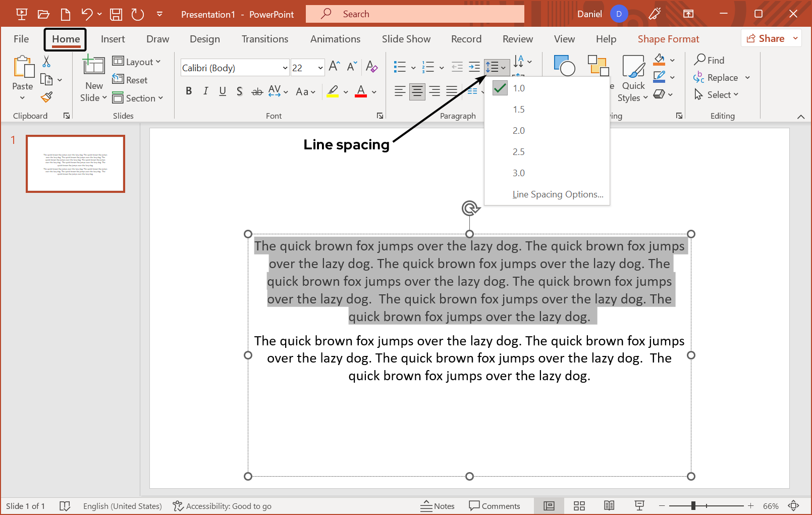The height and width of the screenshot is (515, 812).
Task: Select the Format Painter tool
Action: pyautogui.click(x=46, y=97)
